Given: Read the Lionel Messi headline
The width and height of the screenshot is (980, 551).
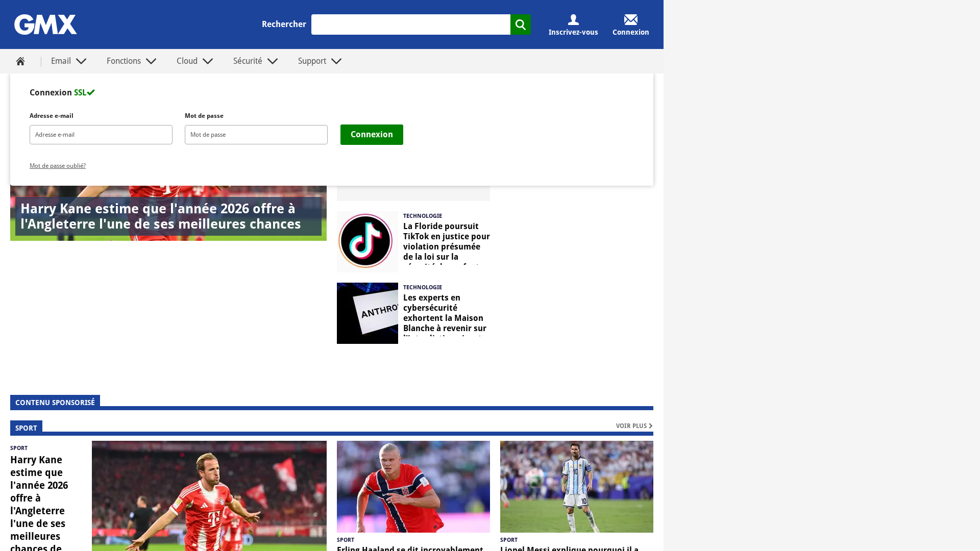Looking at the screenshot, I should point(569,548).
